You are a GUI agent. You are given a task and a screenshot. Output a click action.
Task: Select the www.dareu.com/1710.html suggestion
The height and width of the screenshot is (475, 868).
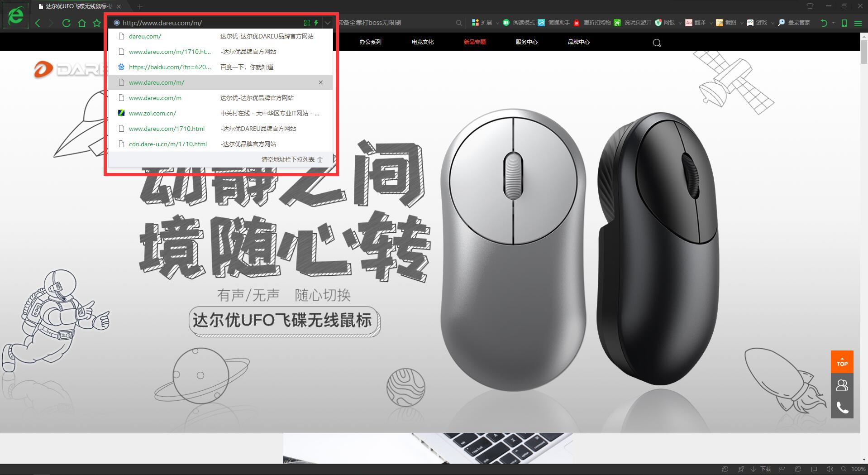pyautogui.click(x=220, y=129)
